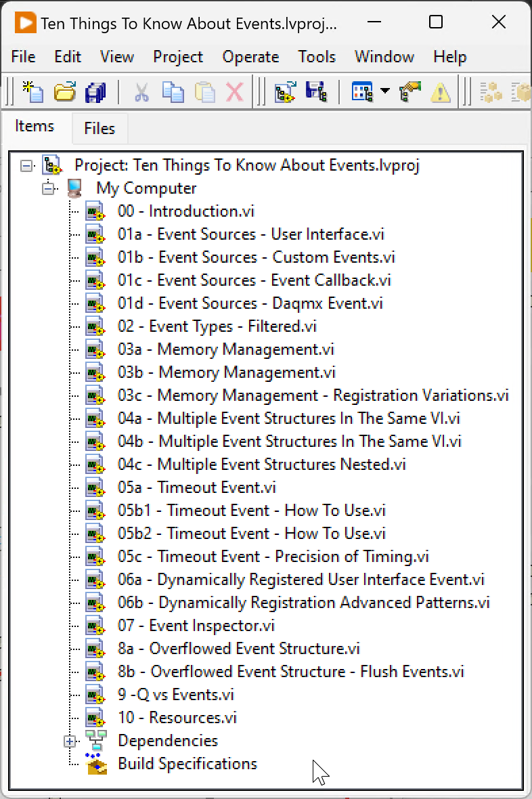Collapse the Project root node
The image size is (532, 799).
pos(26,166)
